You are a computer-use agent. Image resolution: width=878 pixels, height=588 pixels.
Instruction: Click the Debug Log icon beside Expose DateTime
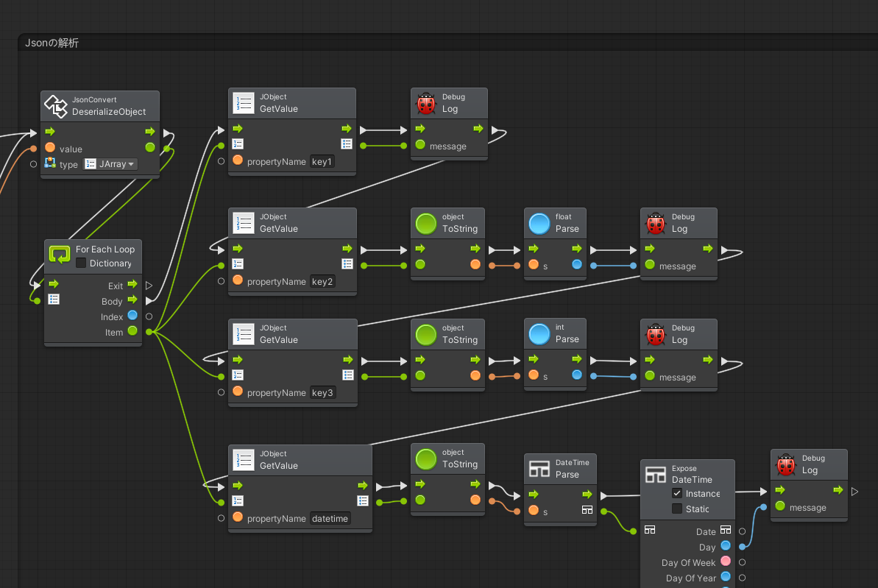tap(785, 464)
